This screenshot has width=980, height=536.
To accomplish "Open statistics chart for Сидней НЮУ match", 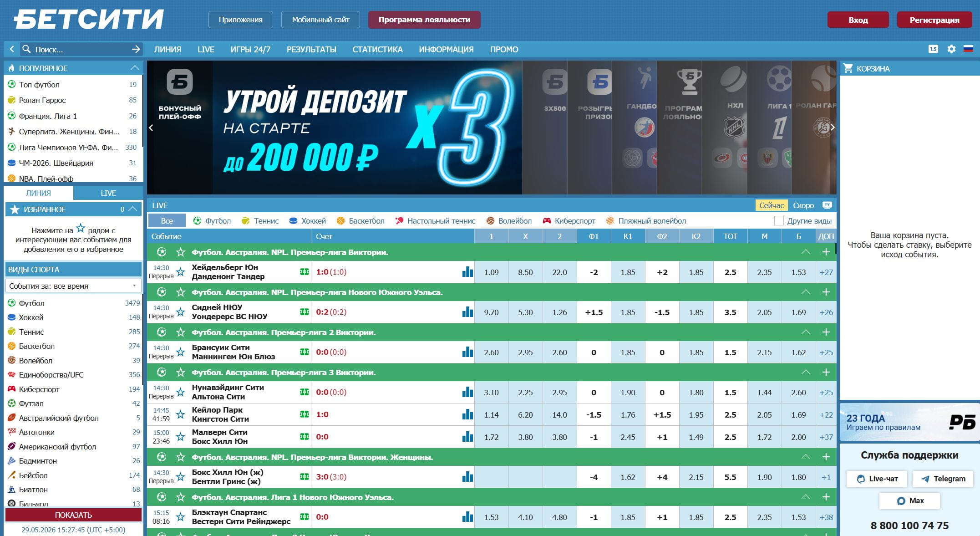I will click(x=467, y=312).
